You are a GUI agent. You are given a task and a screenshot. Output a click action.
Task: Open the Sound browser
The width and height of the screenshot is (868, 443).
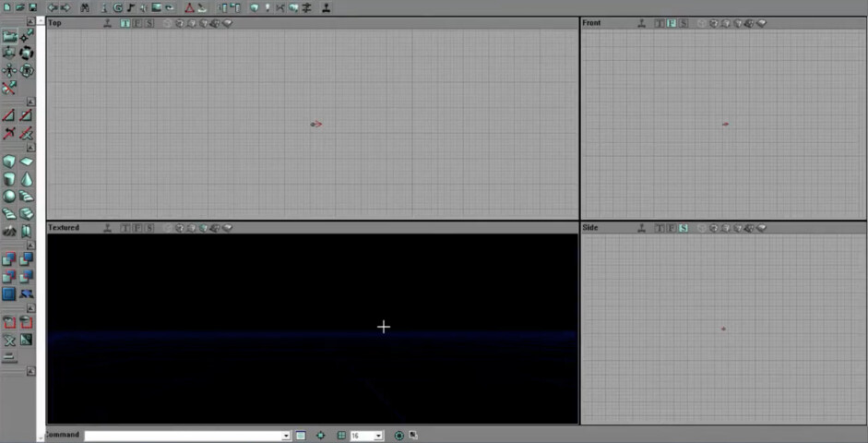(143, 7)
